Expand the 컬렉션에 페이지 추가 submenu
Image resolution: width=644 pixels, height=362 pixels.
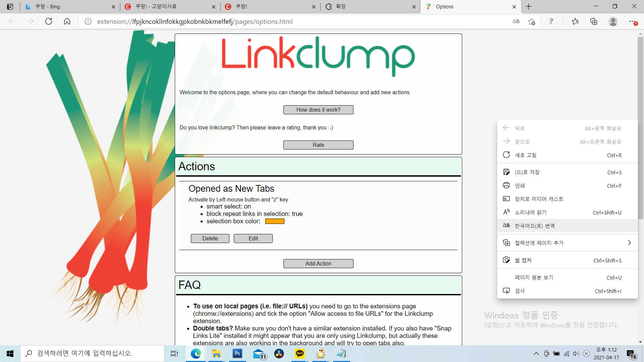click(x=568, y=243)
